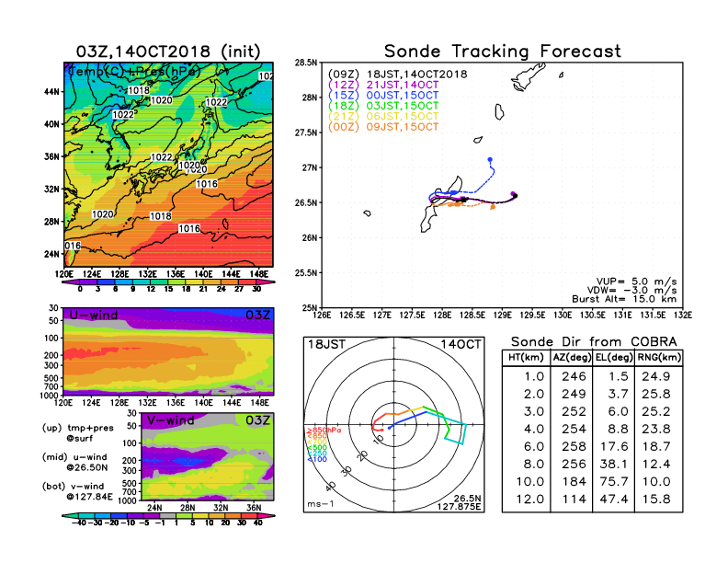Click the '18JST' label in hodograph

point(327,344)
